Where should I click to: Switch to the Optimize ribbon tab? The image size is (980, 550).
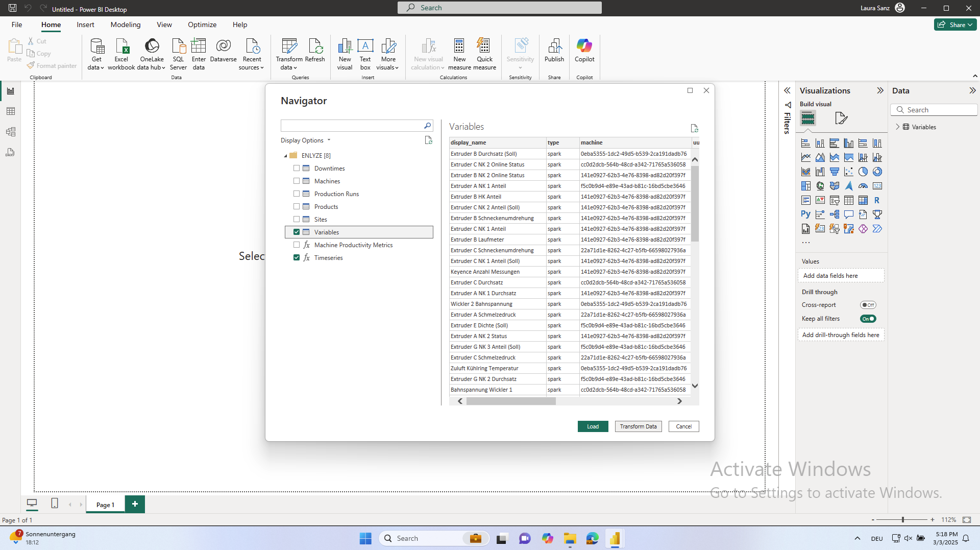coord(202,25)
